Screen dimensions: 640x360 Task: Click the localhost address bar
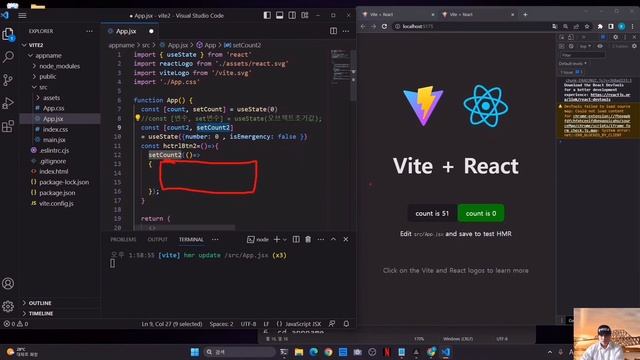(x=469, y=26)
